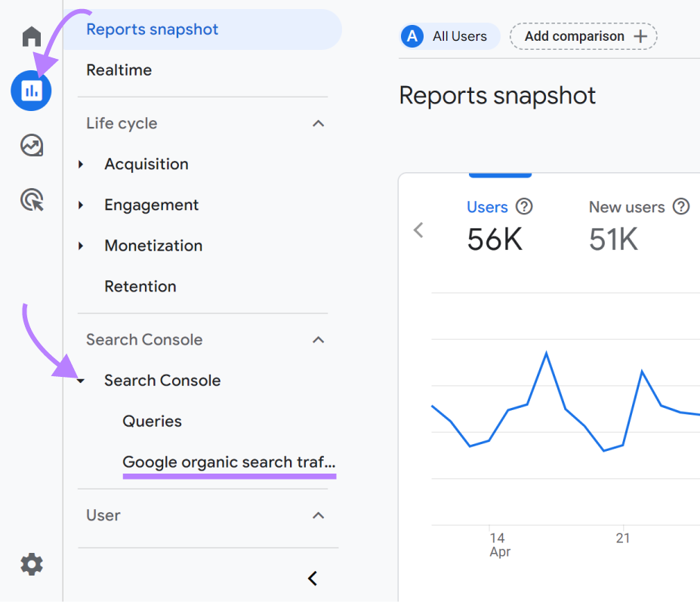Open the Admin settings gear

(x=30, y=564)
